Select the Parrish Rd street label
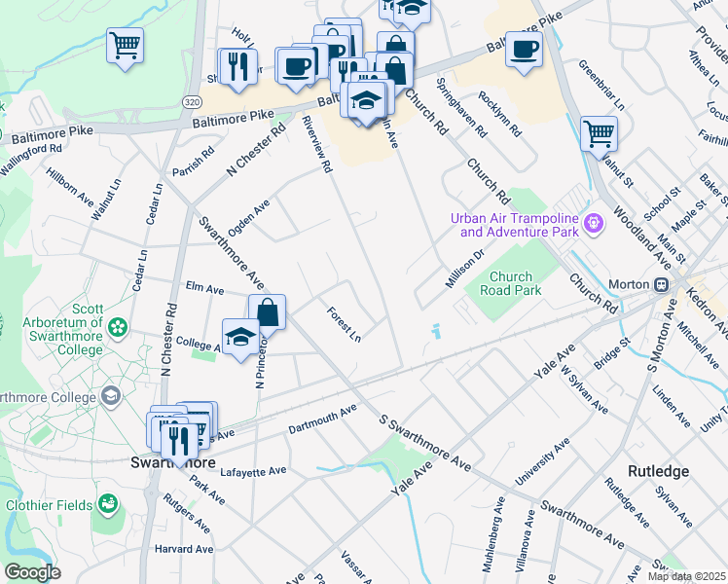This screenshot has width=728, height=584. coord(194,162)
